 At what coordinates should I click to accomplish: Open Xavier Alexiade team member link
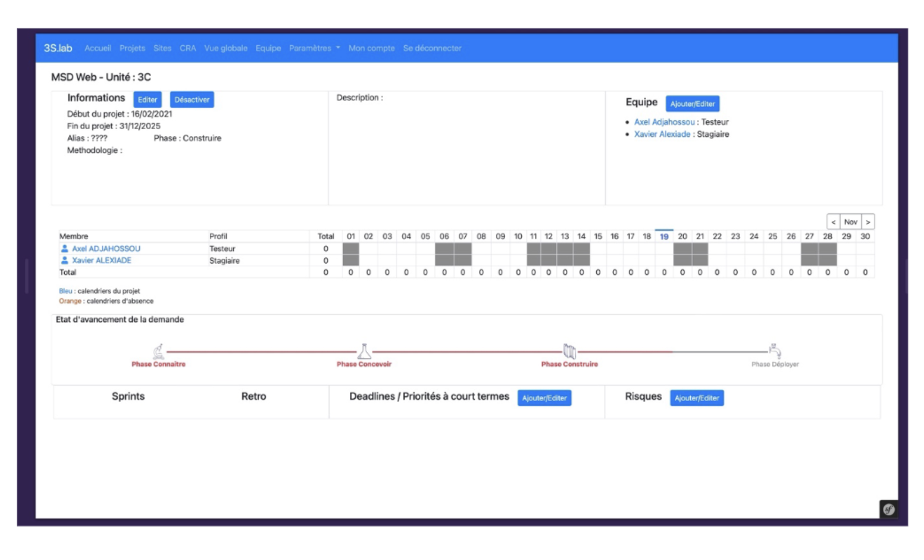(x=662, y=134)
